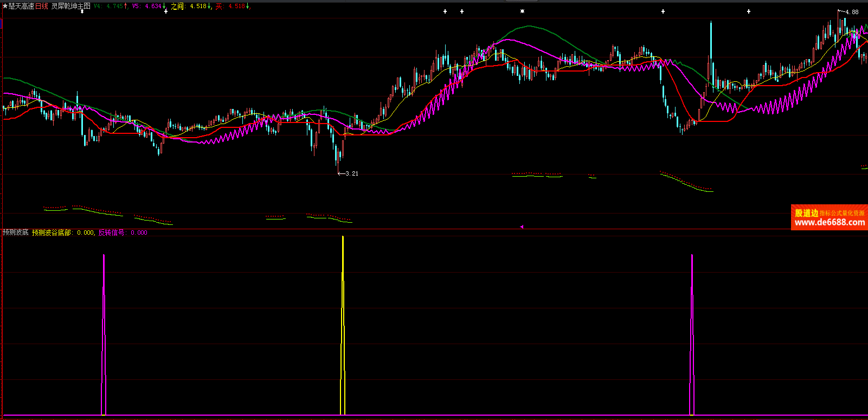Click the magenta 反转信号 legend label
Viewport: 868px width, 420px height.
[x=111, y=232]
